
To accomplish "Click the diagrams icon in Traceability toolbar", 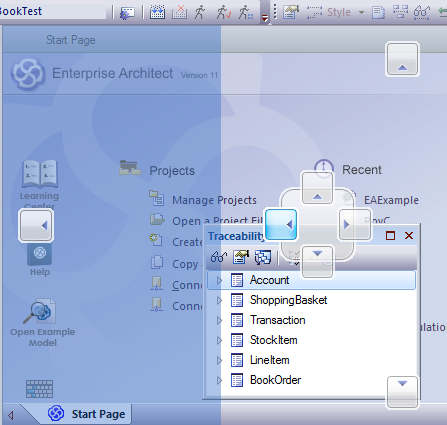I will 263,257.
